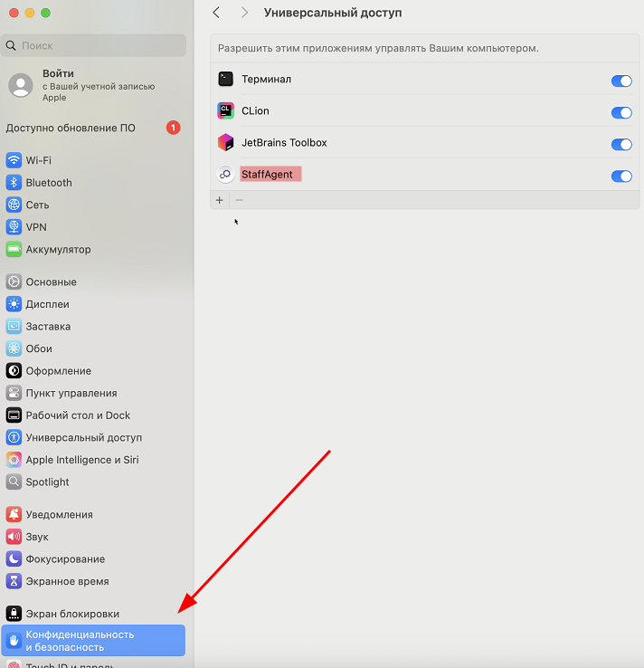Turn off the CLion access switch
This screenshot has width=644, height=668.
[621, 112]
